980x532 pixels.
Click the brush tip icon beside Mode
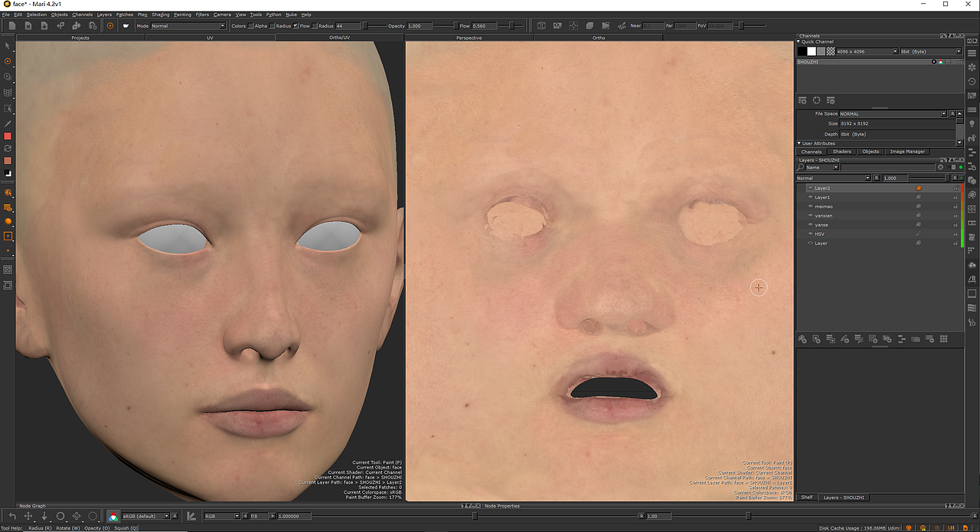[126, 26]
